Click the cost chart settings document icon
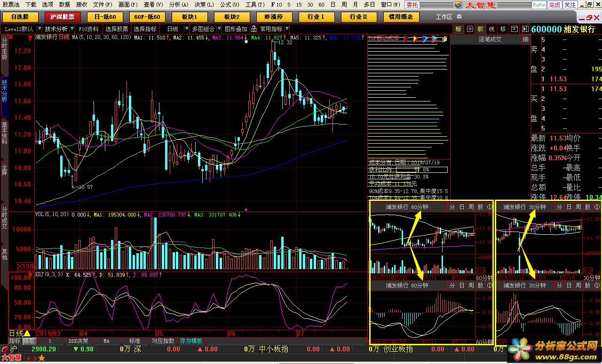 point(444,39)
